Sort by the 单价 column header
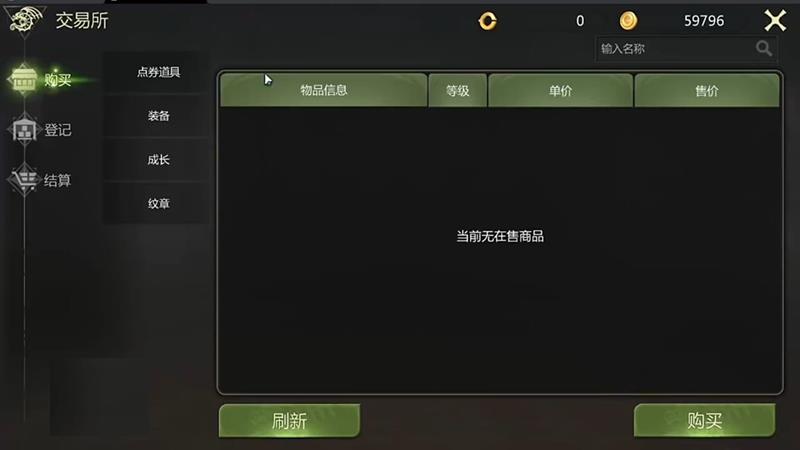 (x=560, y=90)
